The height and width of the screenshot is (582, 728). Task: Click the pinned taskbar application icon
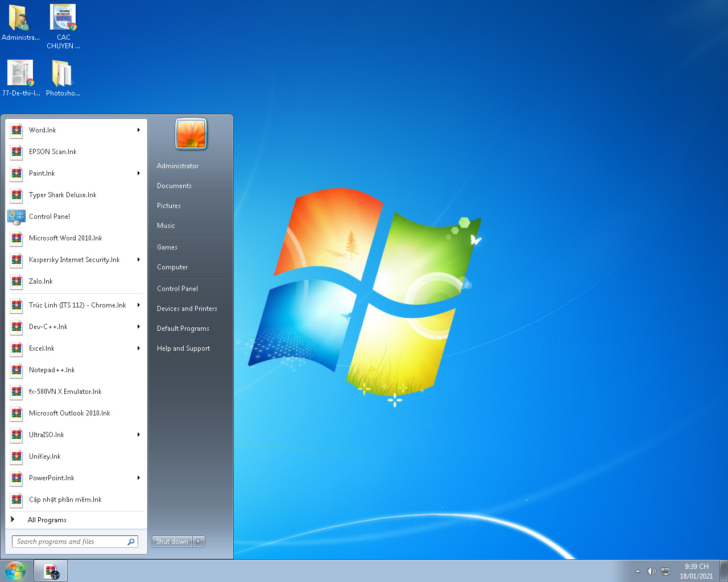pyautogui.click(x=51, y=571)
